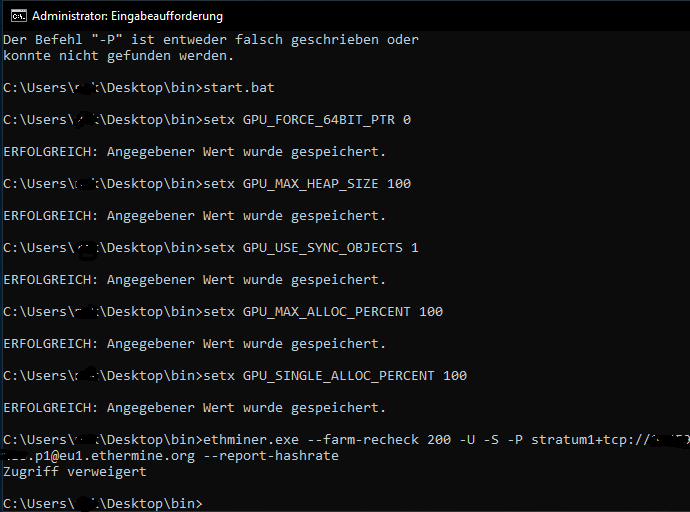Click the setx GPU_USE_SYNC_OBJECTS 1 line

[211, 248]
